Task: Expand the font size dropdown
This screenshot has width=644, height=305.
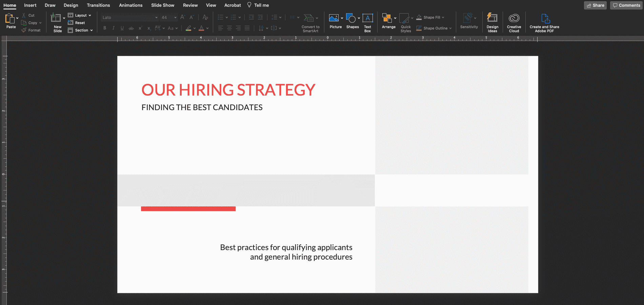Action: (x=175, y=17)
